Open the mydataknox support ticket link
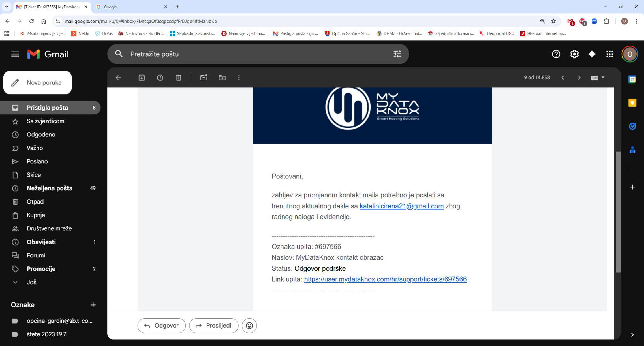Screen dimensions: 644x346 tap(385, 279)
